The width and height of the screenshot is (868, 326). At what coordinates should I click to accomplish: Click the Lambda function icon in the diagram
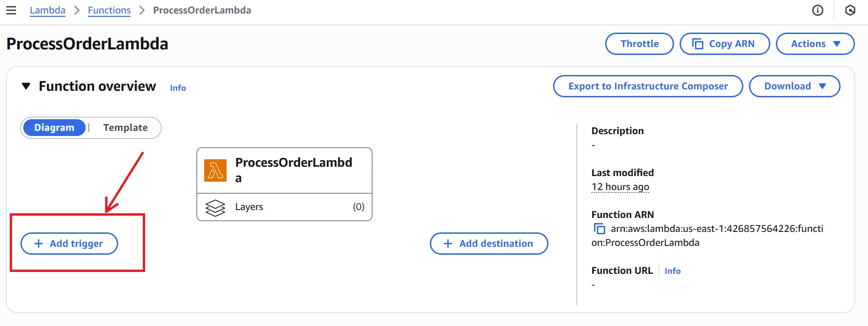[215, 170]
